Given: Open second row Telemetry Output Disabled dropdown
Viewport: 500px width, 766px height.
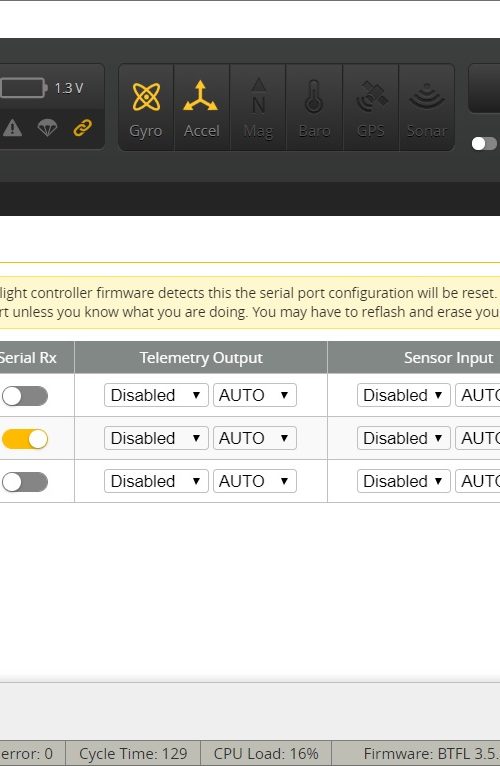Looking at the screenshot, I should (156, 438).
